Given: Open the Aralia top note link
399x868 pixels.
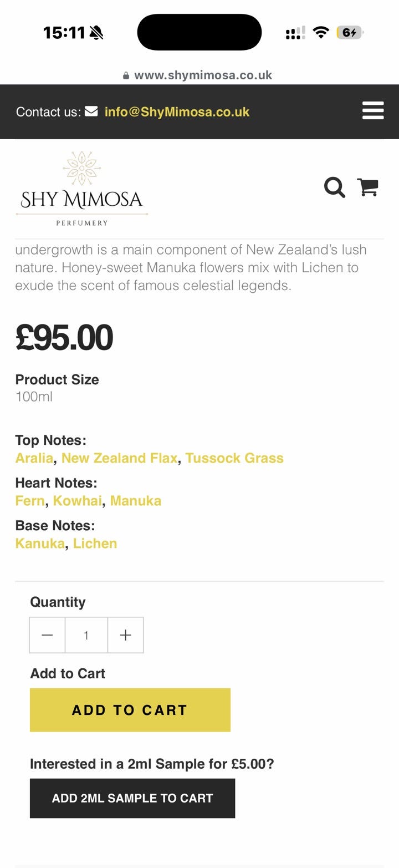Looking at the screenshot, I should (34, 458).
